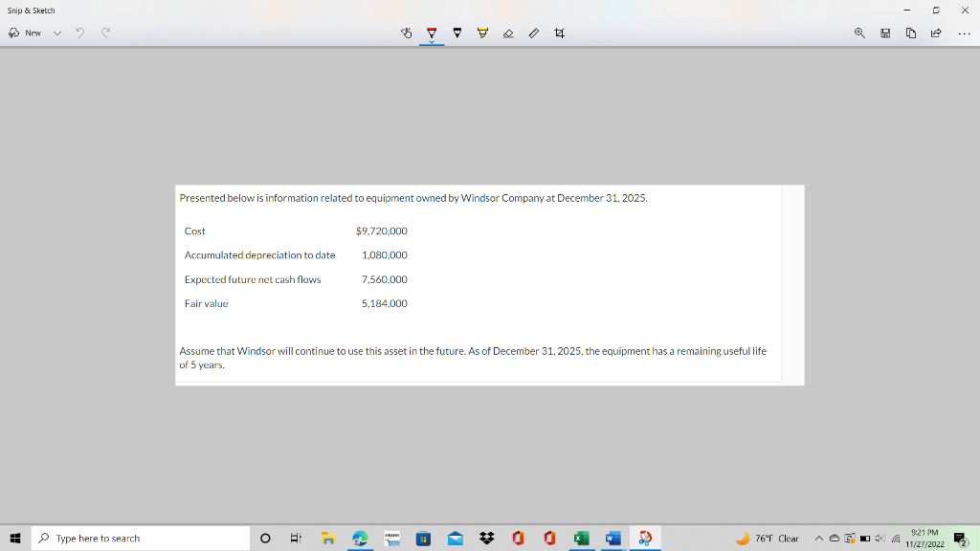Click battery status tray icon
Image resolution: width=980 pixels, height=551 pixels.
[865, 538]
